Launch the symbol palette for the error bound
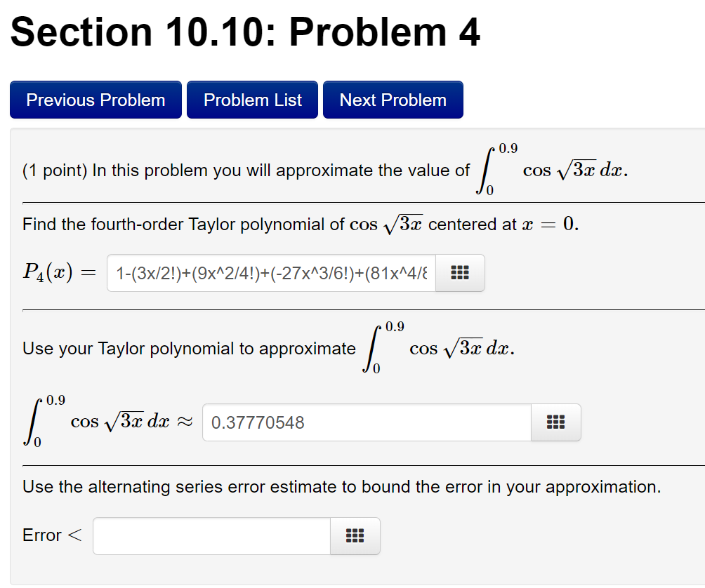Screen dimensions: 705x588 click(355, 535)
